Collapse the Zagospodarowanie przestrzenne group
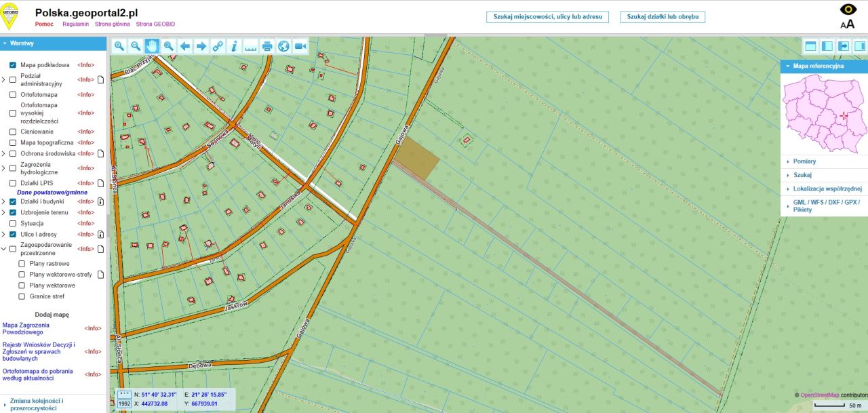 click(3, 249)
